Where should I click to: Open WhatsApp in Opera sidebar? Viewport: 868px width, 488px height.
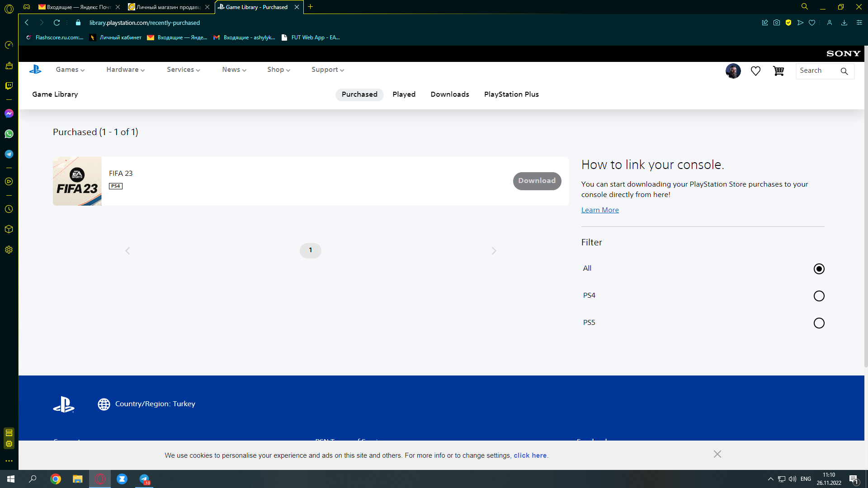[9, 134]
